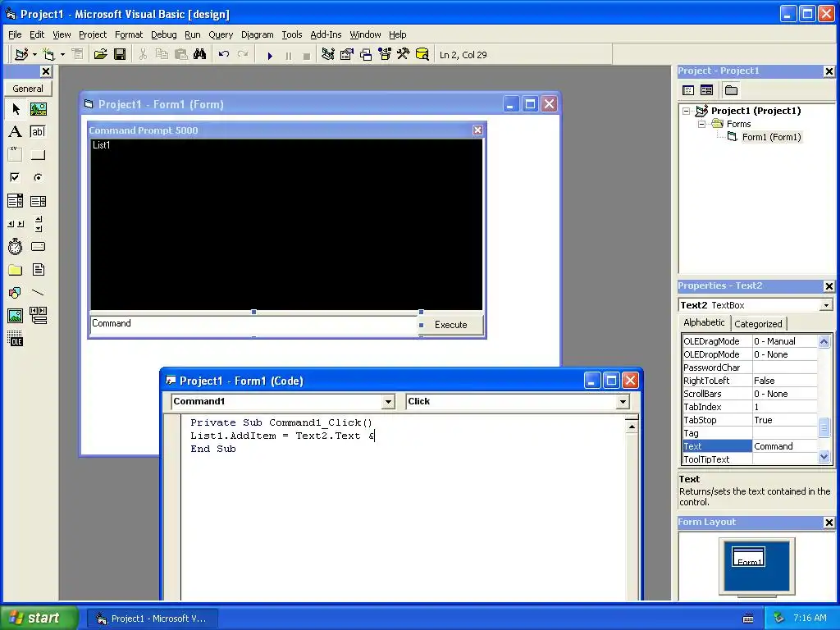Switch to the Alphabetic properties tab
840x630 pixels.
tap(704, 322)
